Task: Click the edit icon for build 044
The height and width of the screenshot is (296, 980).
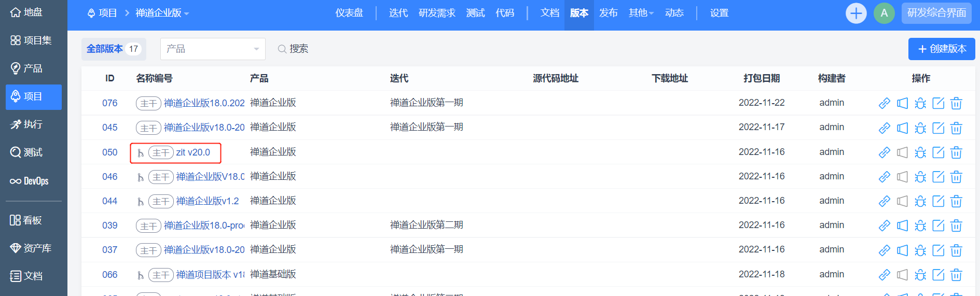Action: pyautogui.click(x=938, y=201)
